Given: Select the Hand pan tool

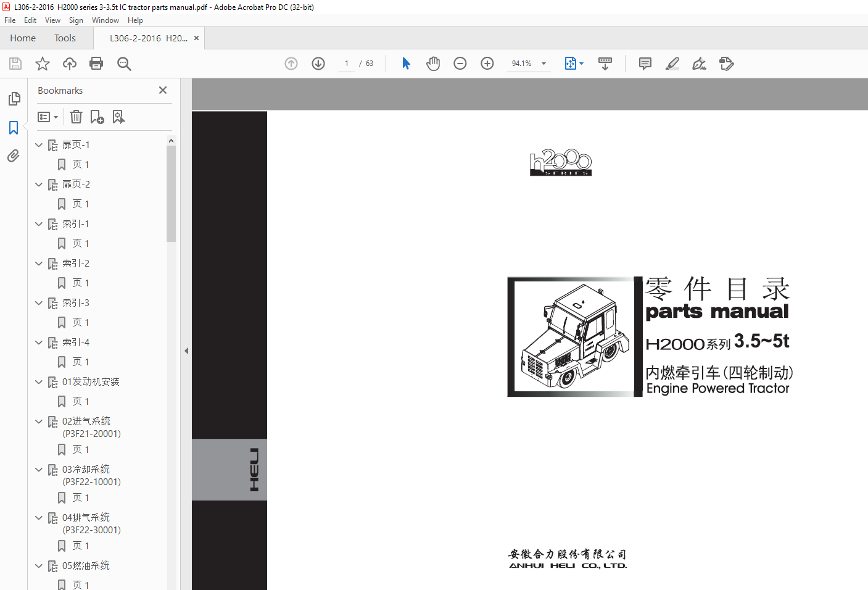Looking at the screenshot, I should [x=433, y=64].
